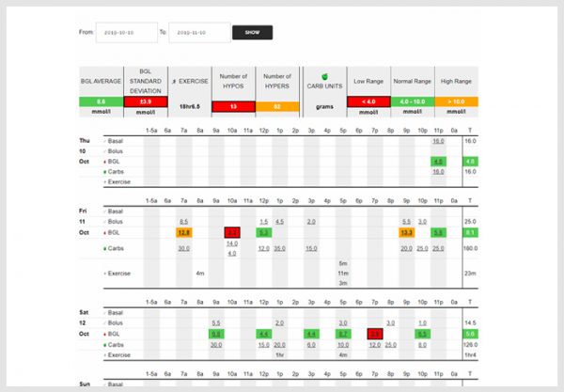The image size is (564, 392).
Task: Open Thursday's 11p Basal entry 16.0
Action: point(438,141)
